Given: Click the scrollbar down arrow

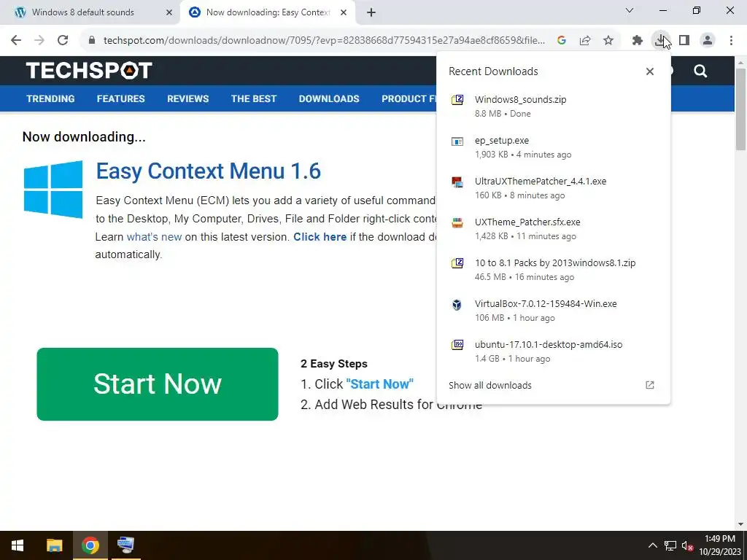Looking at the screenshot, I should [740, 524].
